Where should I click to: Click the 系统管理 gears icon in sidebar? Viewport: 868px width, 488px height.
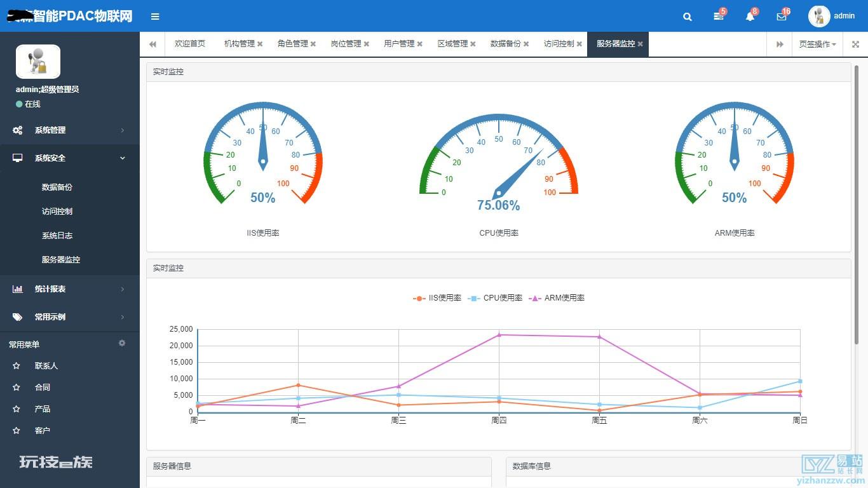[x=18, y=130]
